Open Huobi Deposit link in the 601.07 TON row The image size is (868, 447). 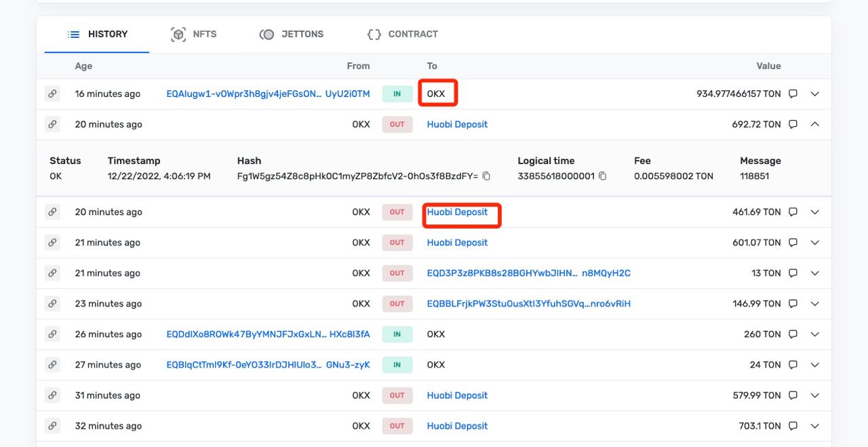point(457,243)
